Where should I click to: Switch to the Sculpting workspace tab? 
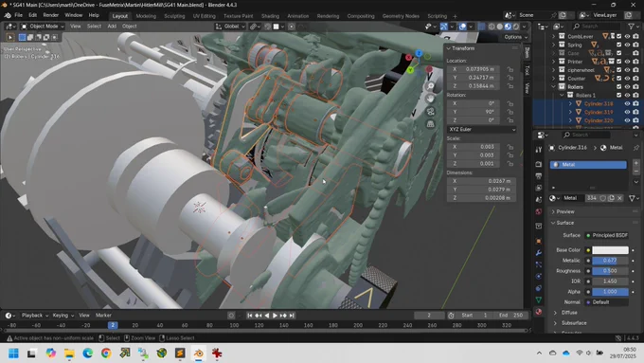point(174,16)
